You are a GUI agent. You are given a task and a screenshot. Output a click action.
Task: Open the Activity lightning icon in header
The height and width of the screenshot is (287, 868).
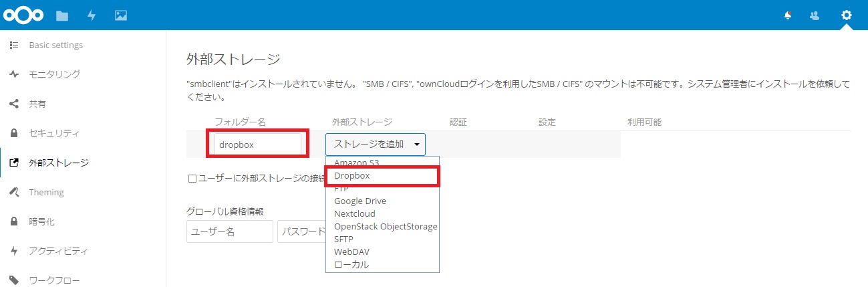(x=92, y=15)
